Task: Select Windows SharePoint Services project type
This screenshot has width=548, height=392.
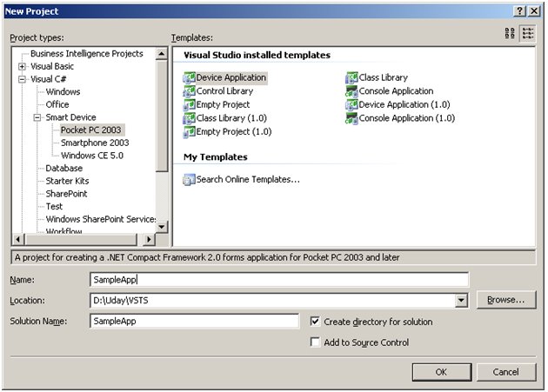Action: (101, 219)
